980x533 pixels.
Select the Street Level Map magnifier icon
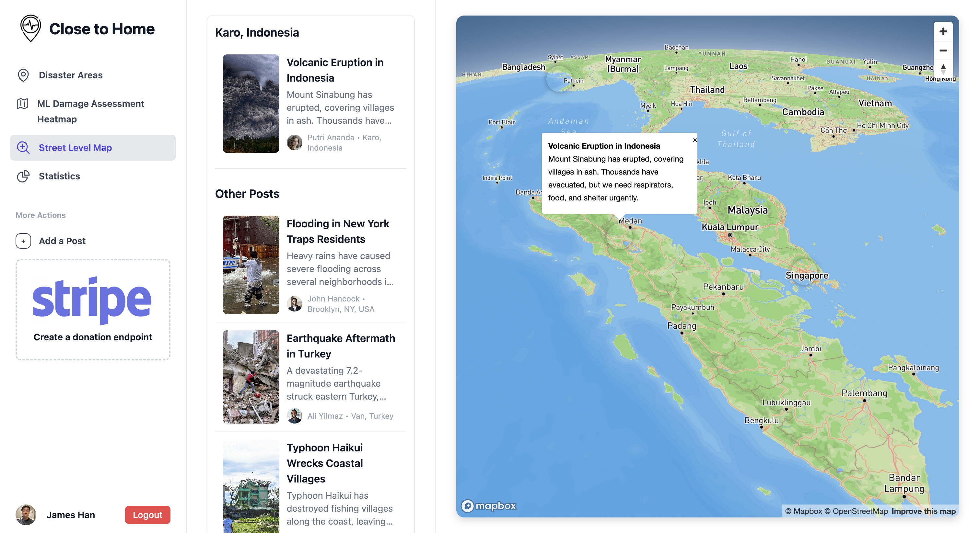tap(23, 148)
